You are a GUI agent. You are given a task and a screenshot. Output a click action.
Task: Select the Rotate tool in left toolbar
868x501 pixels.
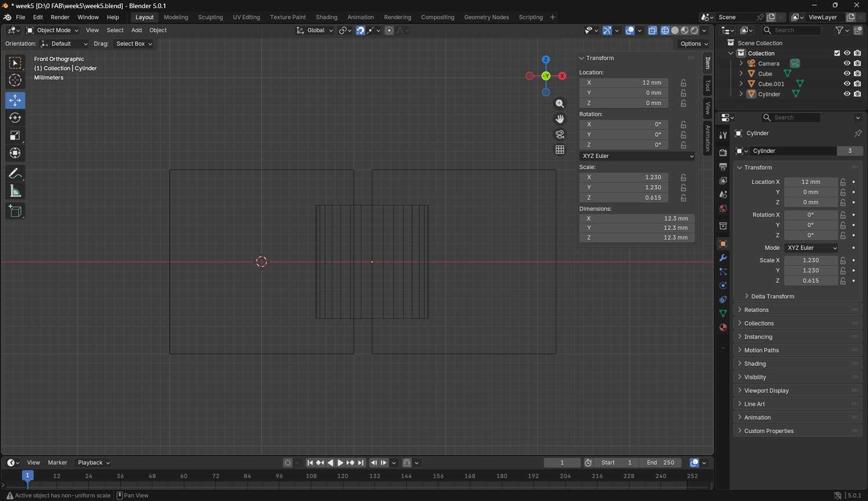click(15, 118)
